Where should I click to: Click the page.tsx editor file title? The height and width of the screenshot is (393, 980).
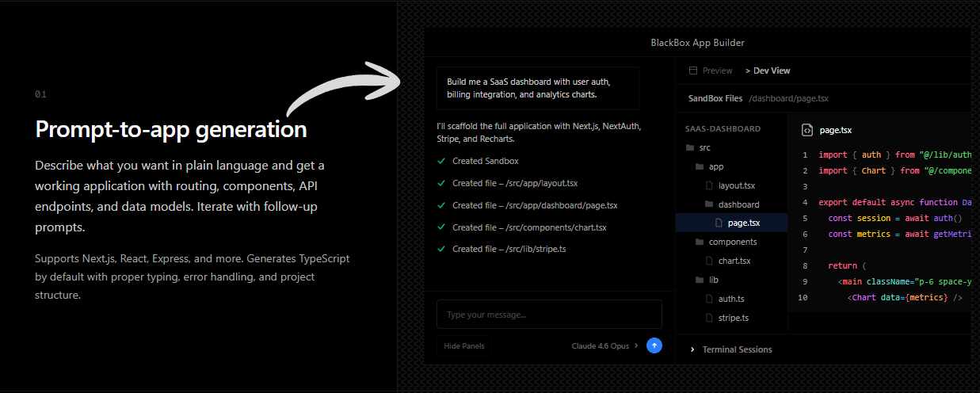point(836,130)
